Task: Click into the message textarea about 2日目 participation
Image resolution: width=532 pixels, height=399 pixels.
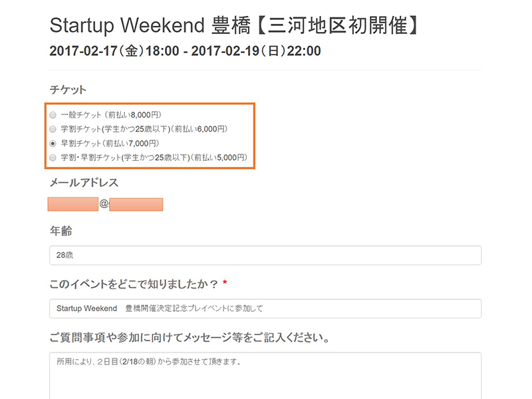Action: click(265, 376)
